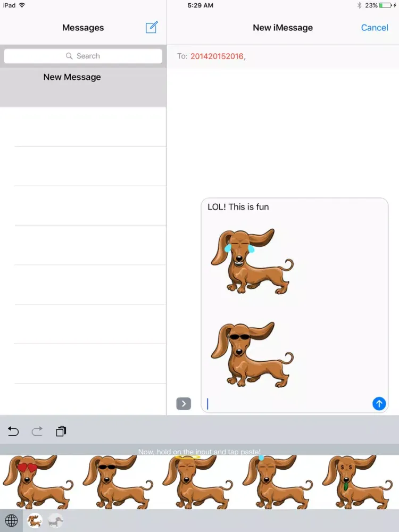Cancel the new iMessage

pos(374,28)
